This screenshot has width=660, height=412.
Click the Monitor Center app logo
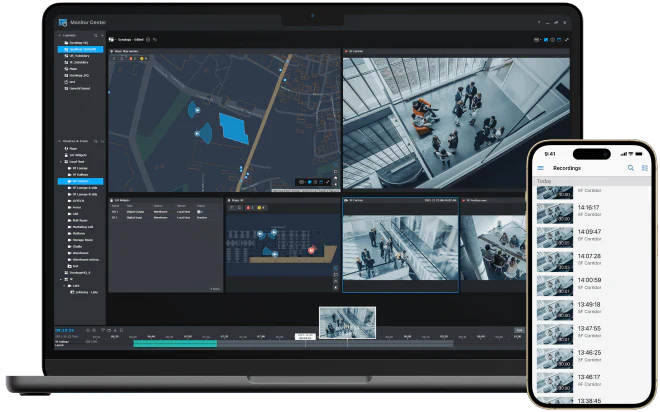tap(62, 21)
